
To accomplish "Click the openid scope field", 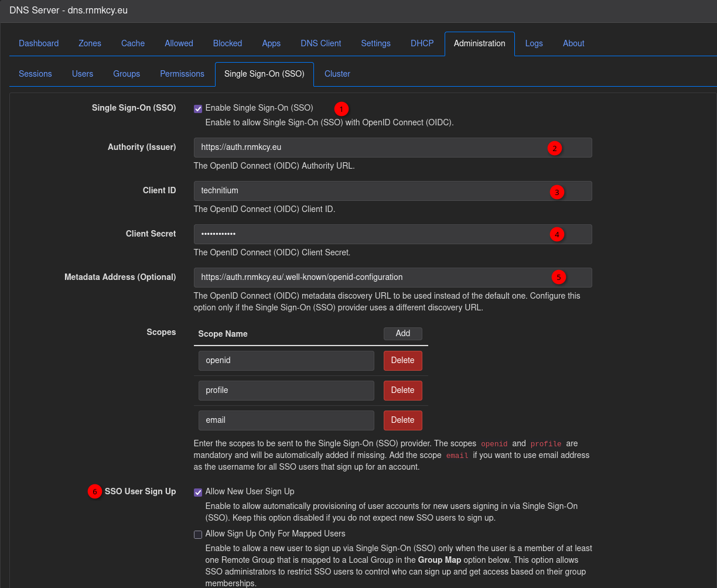I will tap(286, 361).
